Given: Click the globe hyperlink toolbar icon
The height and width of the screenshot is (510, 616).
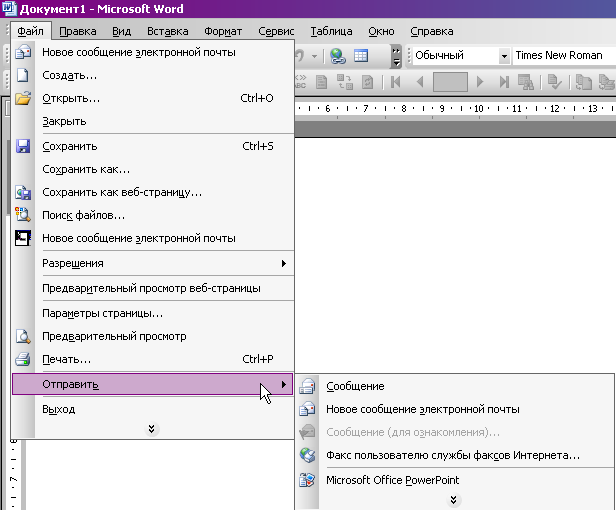Looking at the screenshot, I should tap(338, 56).
